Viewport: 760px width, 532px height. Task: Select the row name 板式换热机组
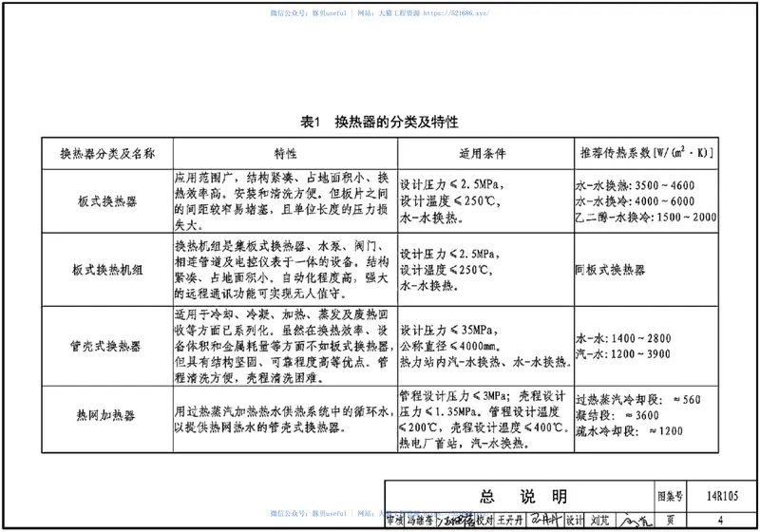[x=107, y=270]
